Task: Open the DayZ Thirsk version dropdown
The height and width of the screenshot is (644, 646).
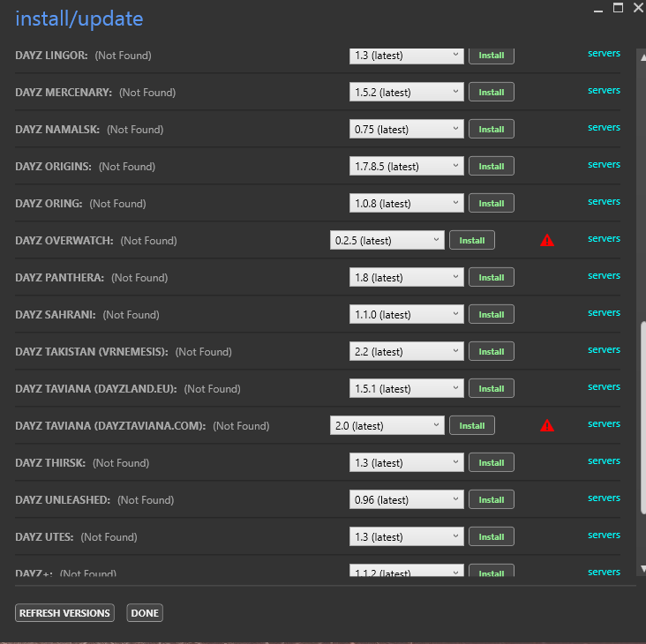Action: click(406, 462)
